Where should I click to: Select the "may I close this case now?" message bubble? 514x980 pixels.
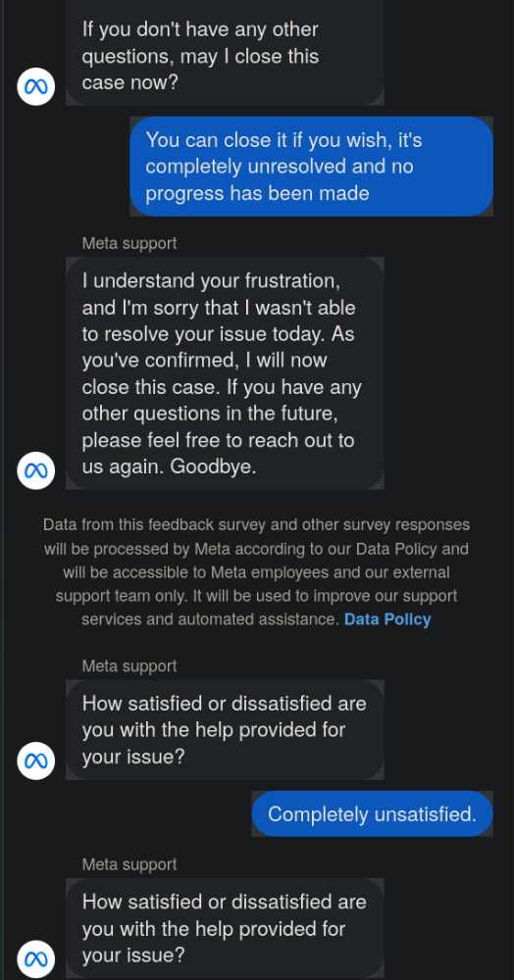click(225, 53)
